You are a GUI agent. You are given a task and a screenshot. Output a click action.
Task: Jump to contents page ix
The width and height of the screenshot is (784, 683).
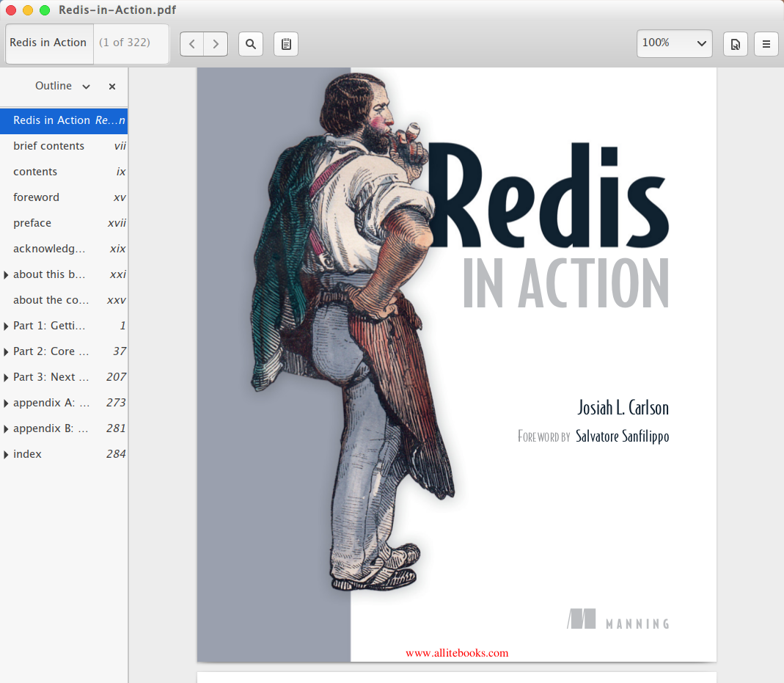[64, 172]
